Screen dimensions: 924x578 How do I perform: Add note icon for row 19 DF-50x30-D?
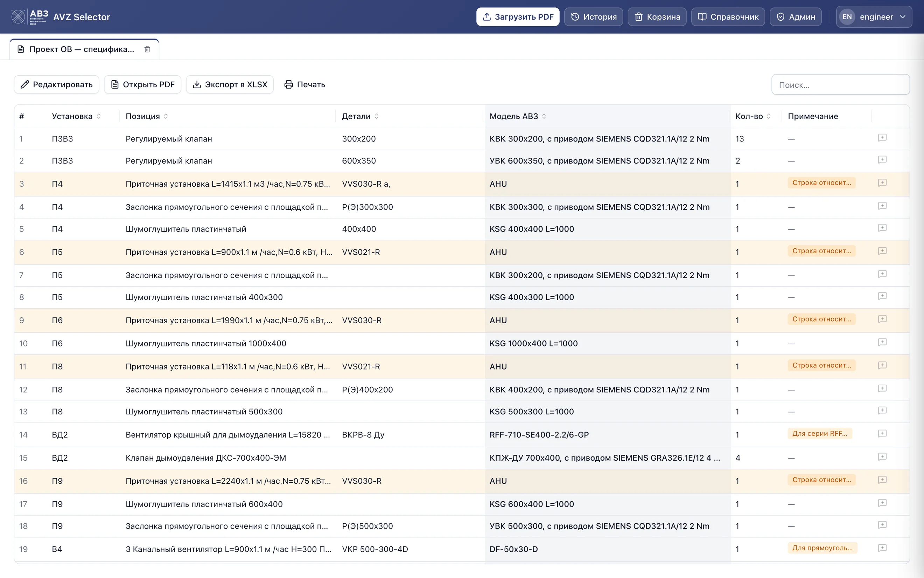coord(882,548)
